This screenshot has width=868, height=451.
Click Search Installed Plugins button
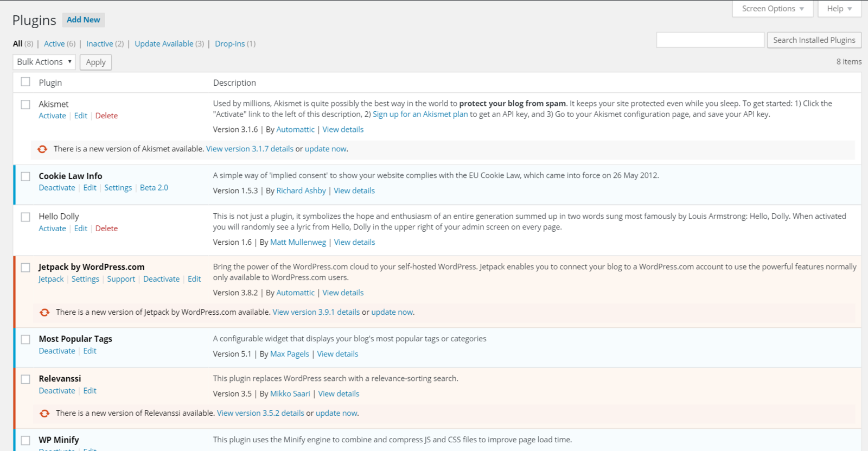point(814,40)
